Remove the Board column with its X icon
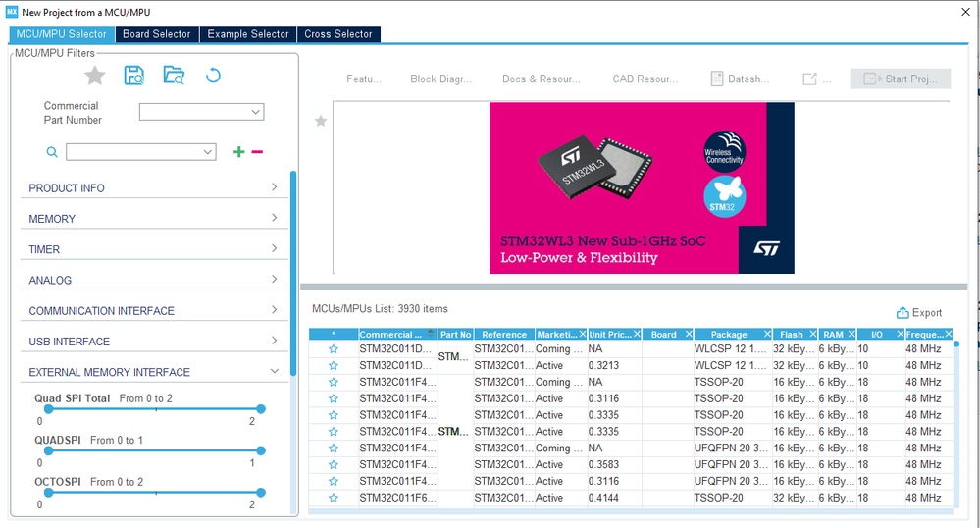This screenshot has width=980, height=528. pos(688,334)
